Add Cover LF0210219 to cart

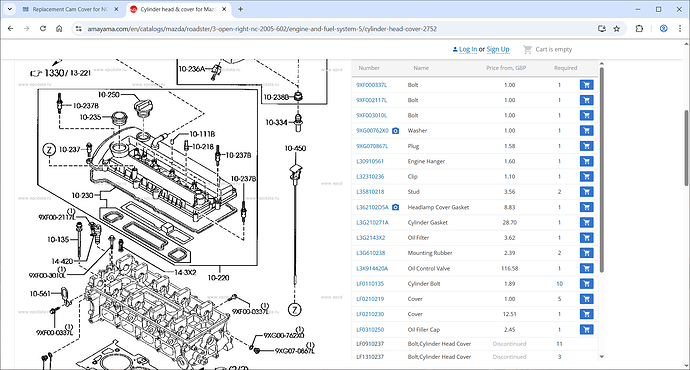(x=586, y=299)
